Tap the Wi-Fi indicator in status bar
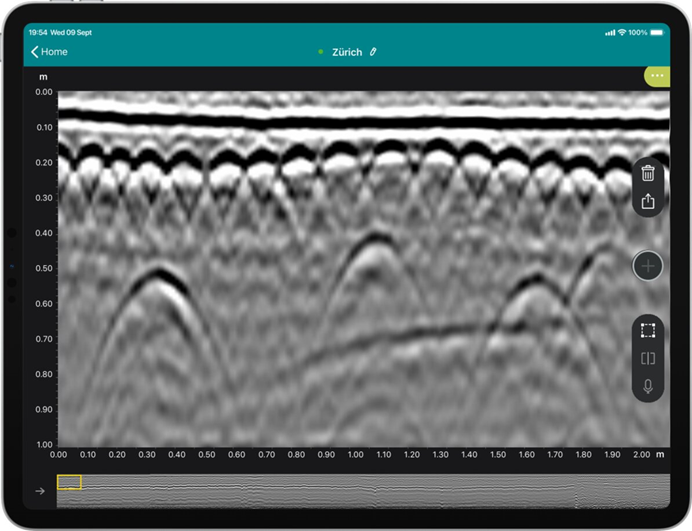The image size is (692, 531). click(622, 32)
